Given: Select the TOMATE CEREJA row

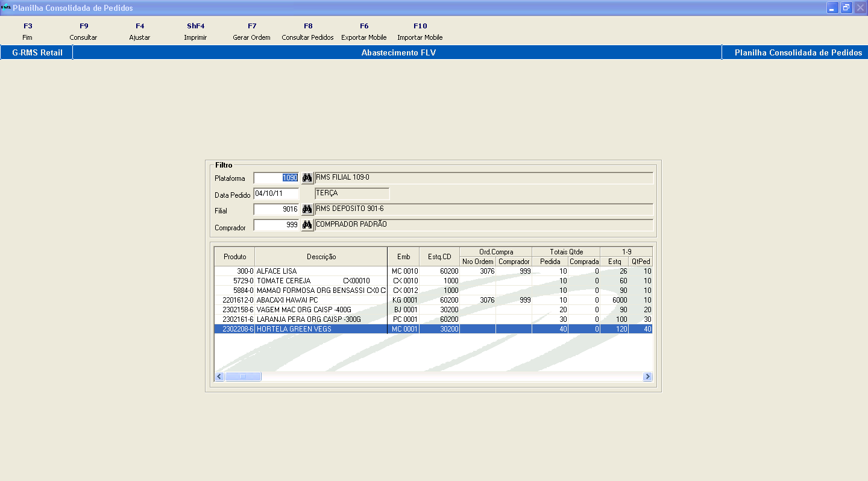Looking at the screenshot, I should (433, 281).
